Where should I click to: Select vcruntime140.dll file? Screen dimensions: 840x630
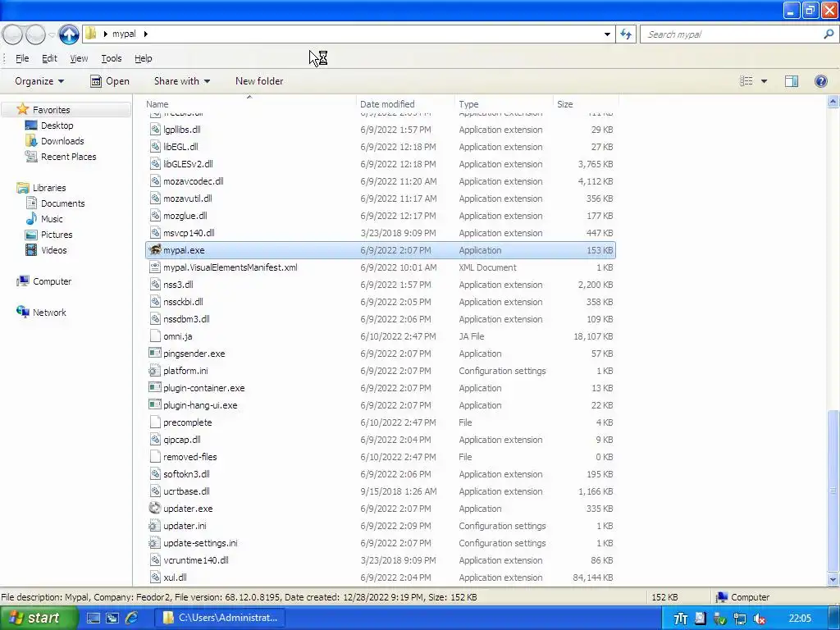381,559
